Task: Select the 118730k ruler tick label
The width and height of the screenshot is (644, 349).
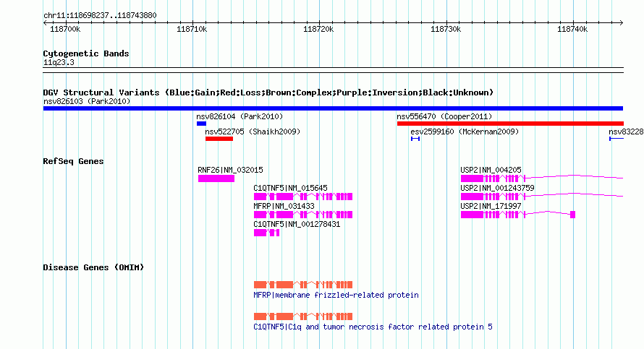Action: [446, 30]
